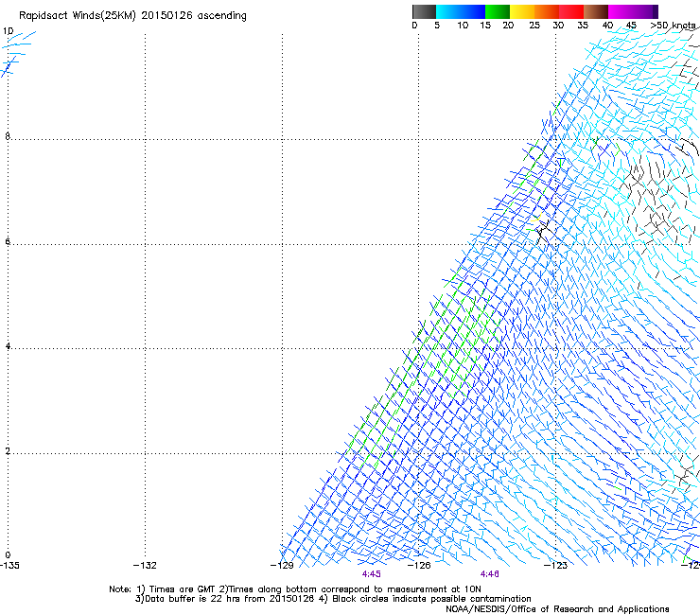Viewport: 700px width, 615px height.
Task: Click the longitude axis label '-129'
Action: tap(282, 566)
